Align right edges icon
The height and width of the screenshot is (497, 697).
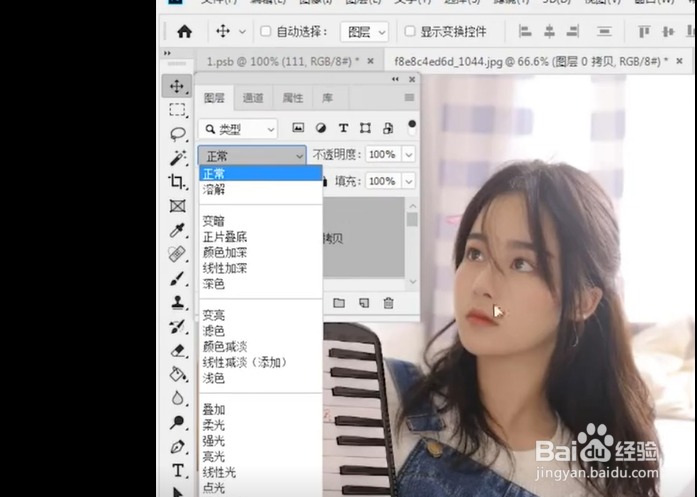click(x=573, y=31)
